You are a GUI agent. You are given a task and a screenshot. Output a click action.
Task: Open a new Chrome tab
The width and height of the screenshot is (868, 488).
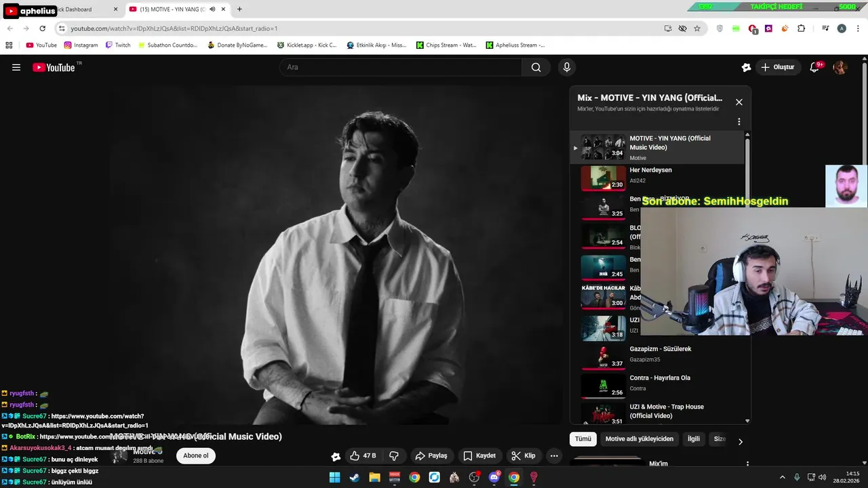239,9
